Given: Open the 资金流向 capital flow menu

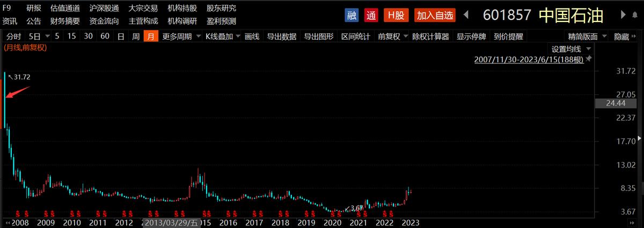Looking at the screenshot, I should [104, 21].
